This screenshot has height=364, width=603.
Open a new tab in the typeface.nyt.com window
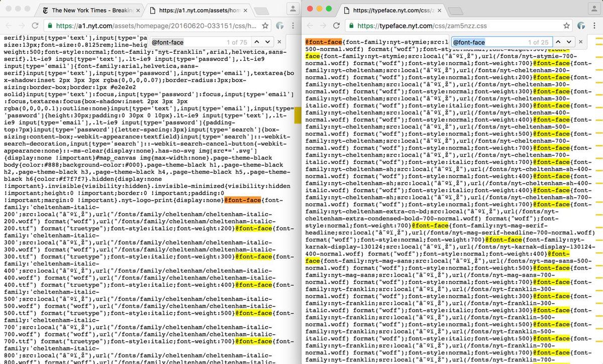[x=455, y=11]
